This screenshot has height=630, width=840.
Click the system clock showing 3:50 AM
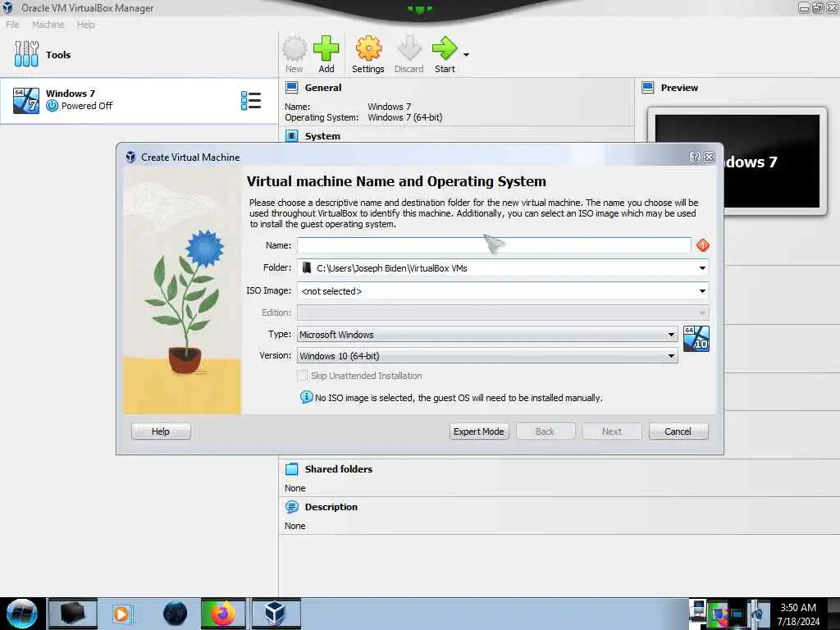[798, 614]
